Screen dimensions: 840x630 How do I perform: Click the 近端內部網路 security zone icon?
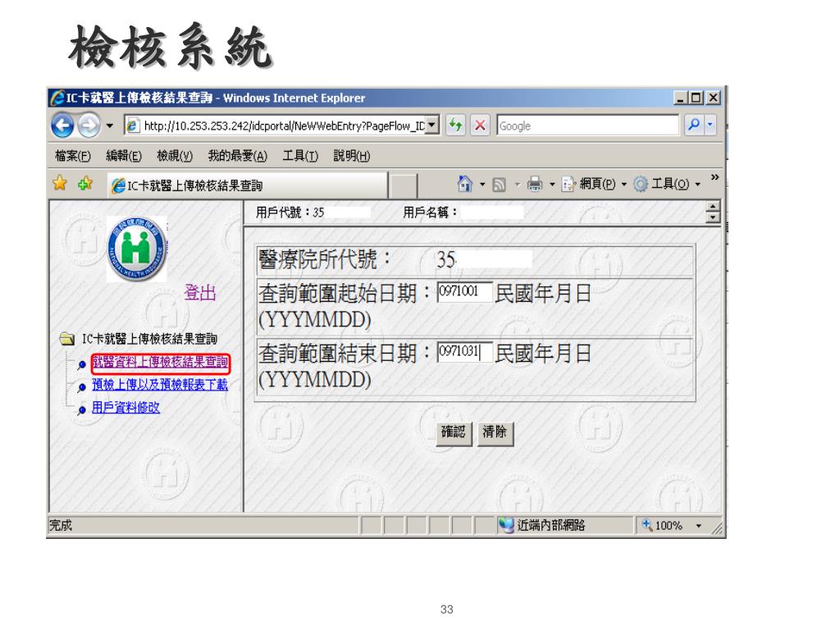tap(505, 525)
